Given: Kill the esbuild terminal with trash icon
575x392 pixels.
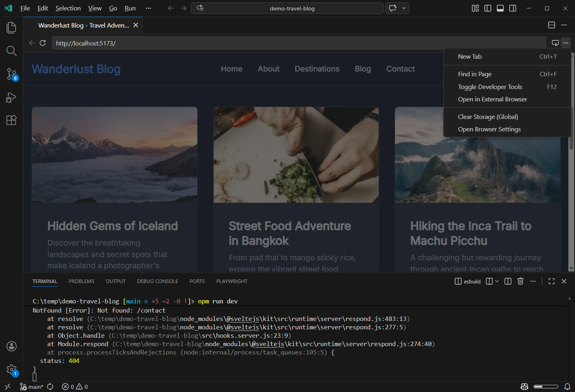Looking at the screenshot, I should (x=520, y=281).
